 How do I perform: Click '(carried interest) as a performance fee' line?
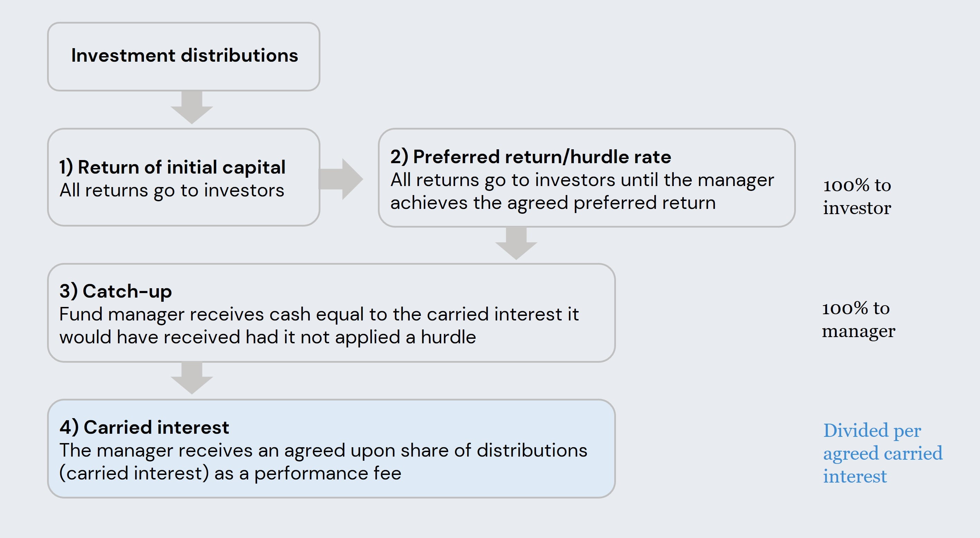[230, 474]
